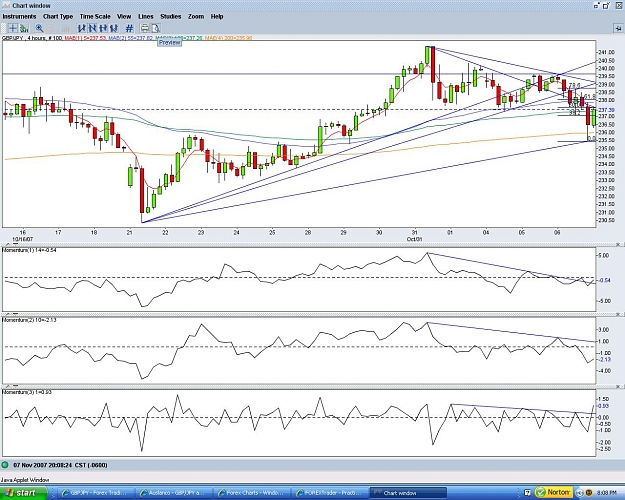
Task: Open the Studies menu
Action: [x=171, y=17]
